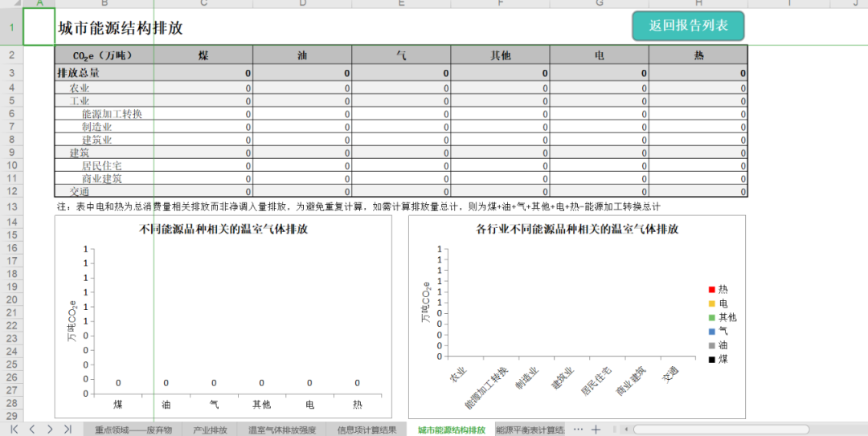The width and height of the screenshot is (868, 436).
Task: Click the yellow 电 legend swatch
Action: point(712,304)
